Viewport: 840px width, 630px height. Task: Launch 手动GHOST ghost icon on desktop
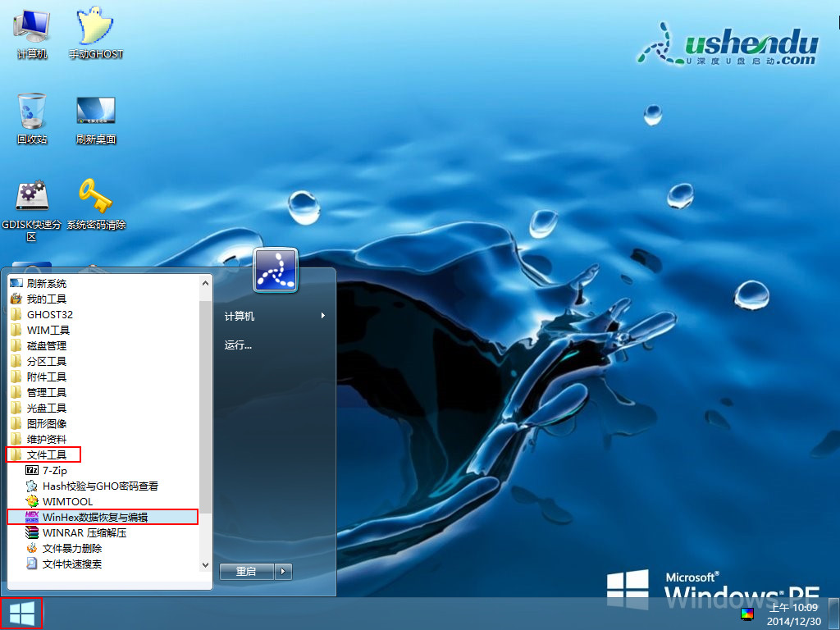coord(95,33)
